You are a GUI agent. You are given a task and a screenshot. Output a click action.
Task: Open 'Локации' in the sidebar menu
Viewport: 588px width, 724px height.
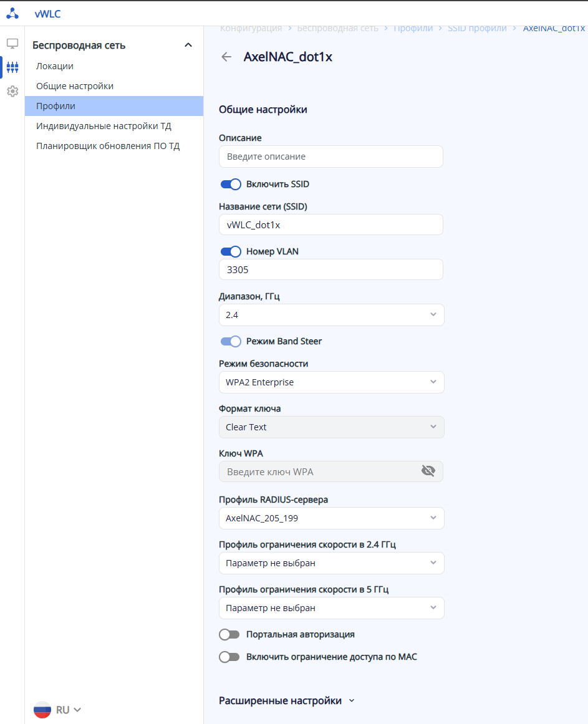click(55, 66)
